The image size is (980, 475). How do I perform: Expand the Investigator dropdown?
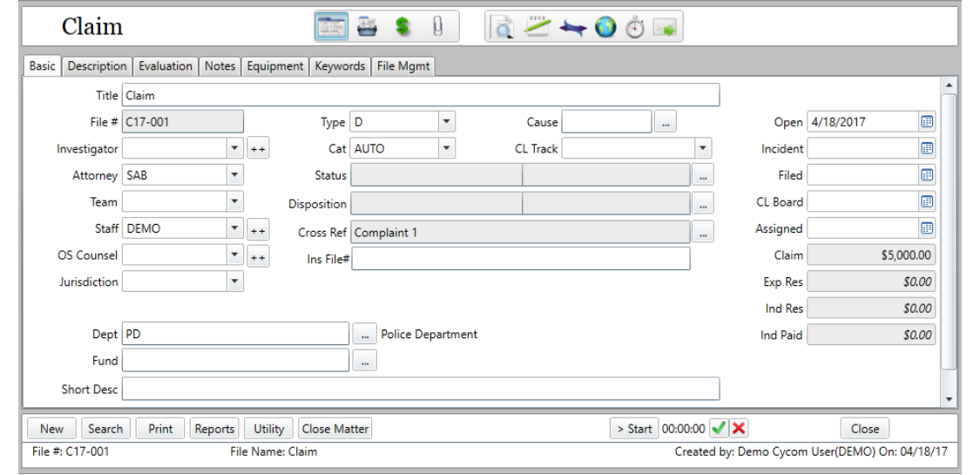[x=234, y=149]
